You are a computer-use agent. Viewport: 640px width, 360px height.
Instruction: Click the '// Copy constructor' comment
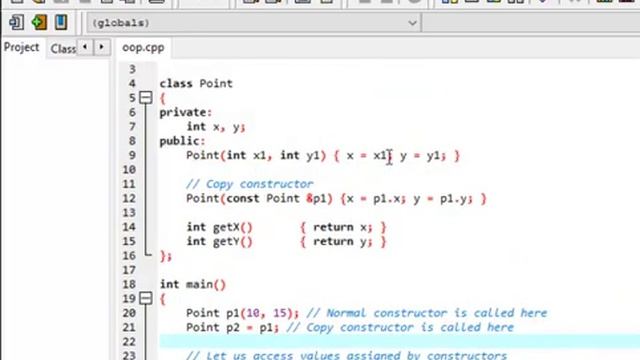pos(250,184)
